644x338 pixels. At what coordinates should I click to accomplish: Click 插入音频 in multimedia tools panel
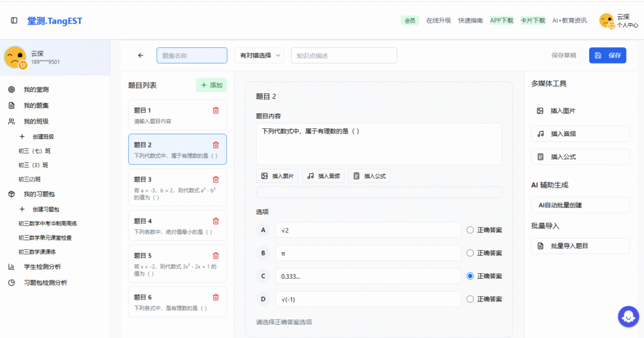(580, 134)
